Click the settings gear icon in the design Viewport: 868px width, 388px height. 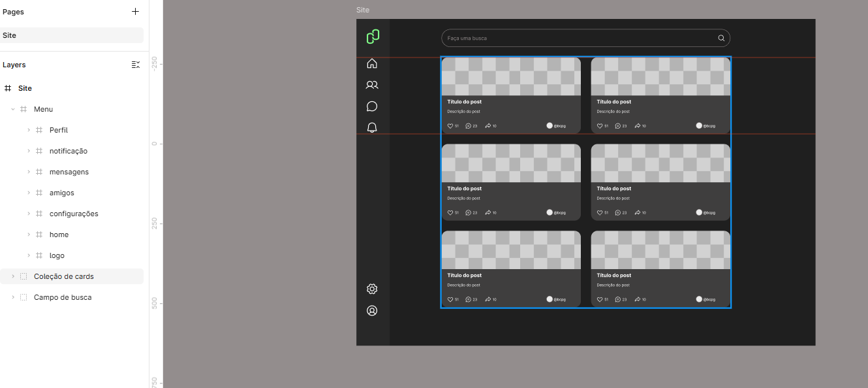point(372,289)
